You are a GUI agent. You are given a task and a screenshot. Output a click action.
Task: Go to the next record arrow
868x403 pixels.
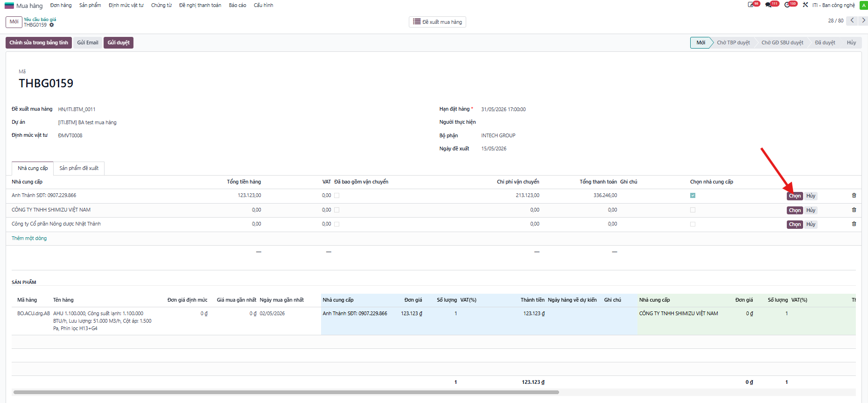[x=863, y=21]
